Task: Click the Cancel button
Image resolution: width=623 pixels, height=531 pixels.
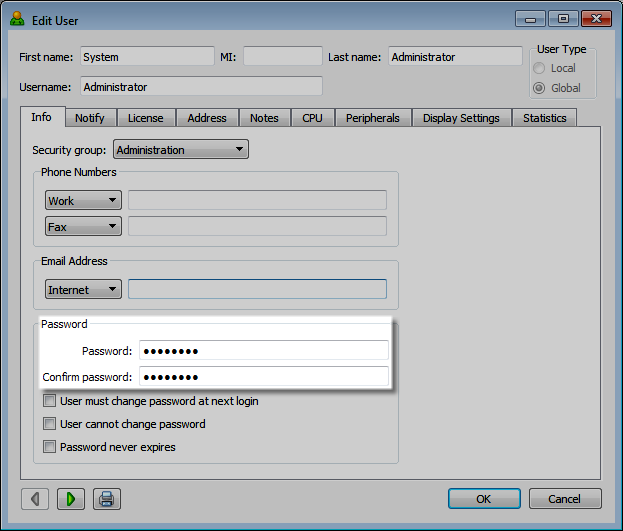Action: point(565,498)
